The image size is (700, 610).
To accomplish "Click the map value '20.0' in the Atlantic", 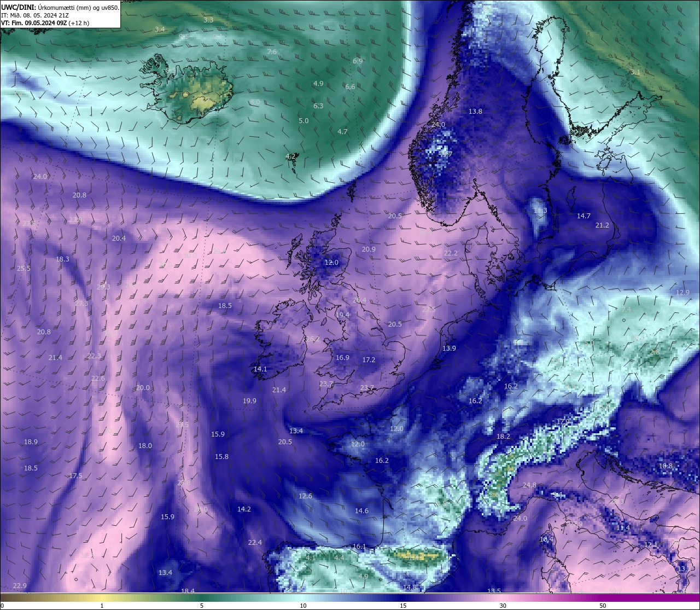I will click(143, 388).
